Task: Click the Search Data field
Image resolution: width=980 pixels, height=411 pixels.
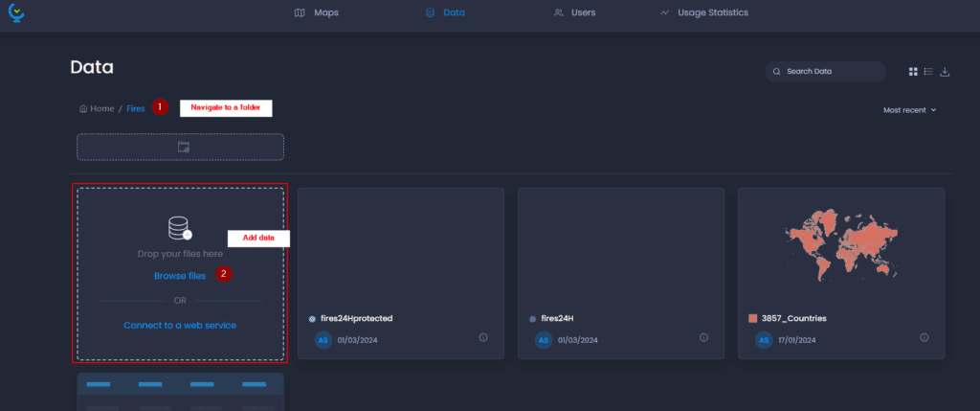Action: [x=826, y=71]
